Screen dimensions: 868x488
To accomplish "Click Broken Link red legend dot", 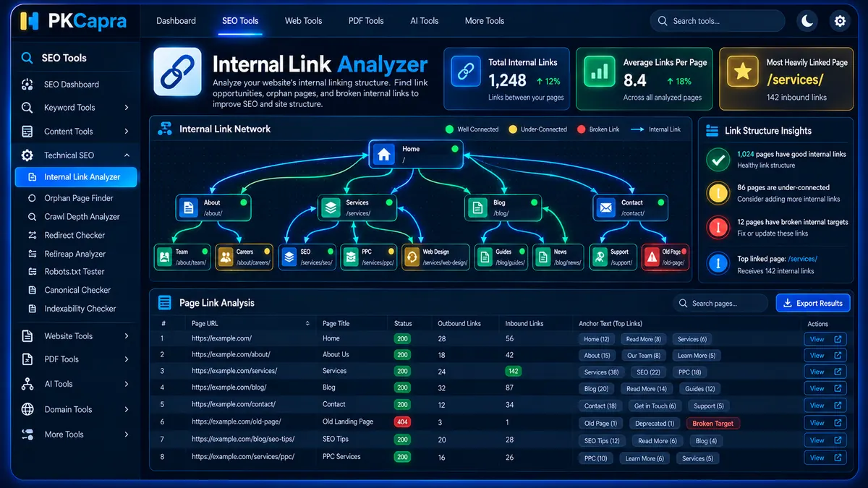I will (581, 129).
